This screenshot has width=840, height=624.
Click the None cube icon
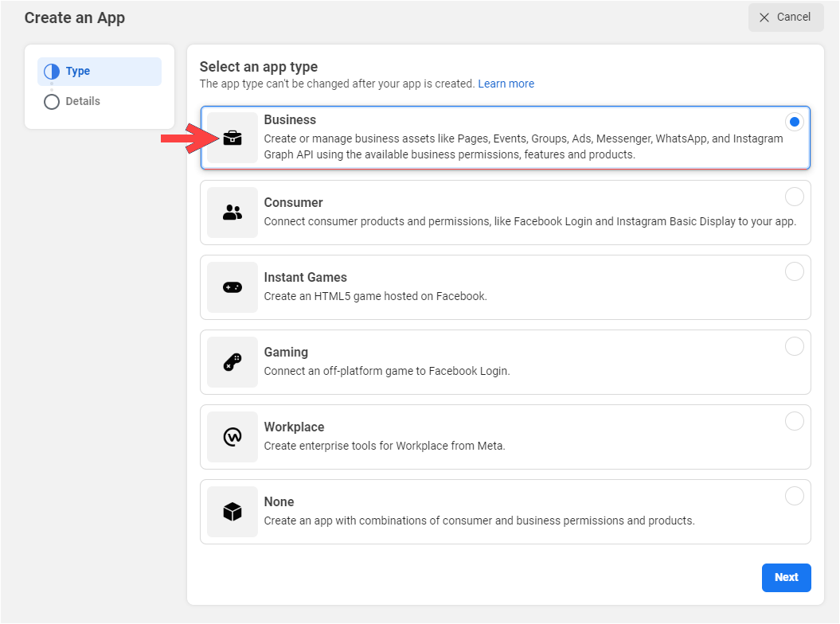coord(232,511)
